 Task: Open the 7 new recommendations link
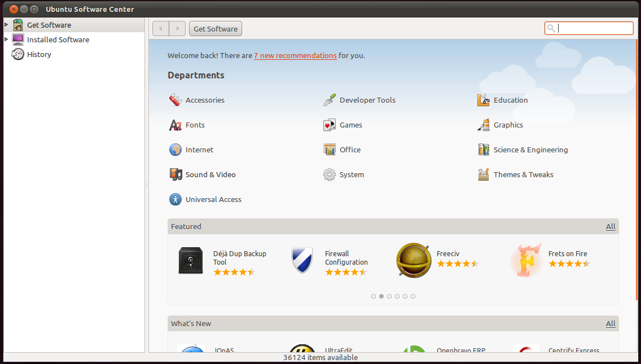(x=295, y=56)
